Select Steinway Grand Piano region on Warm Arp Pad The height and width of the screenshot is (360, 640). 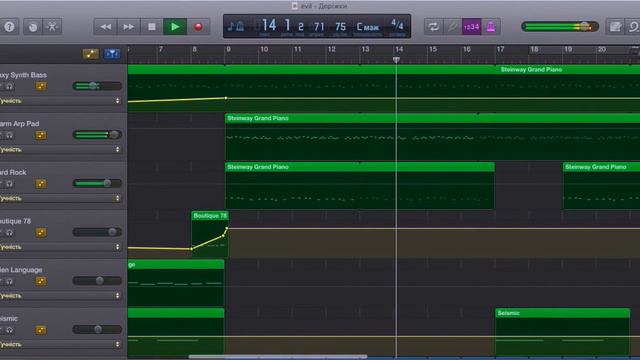click(432, 137)
